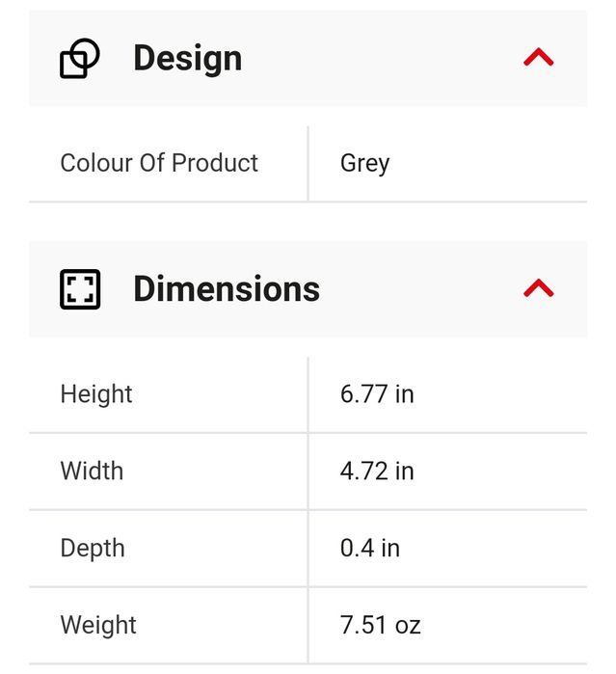Click the Dimensions heading text
The width and height of the screenshot is (616, 674).
(226, 289)
